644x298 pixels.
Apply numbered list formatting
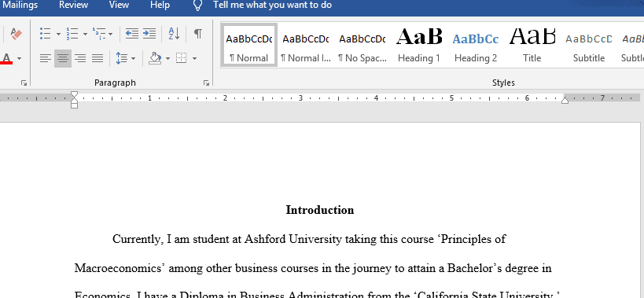[72, 34]
